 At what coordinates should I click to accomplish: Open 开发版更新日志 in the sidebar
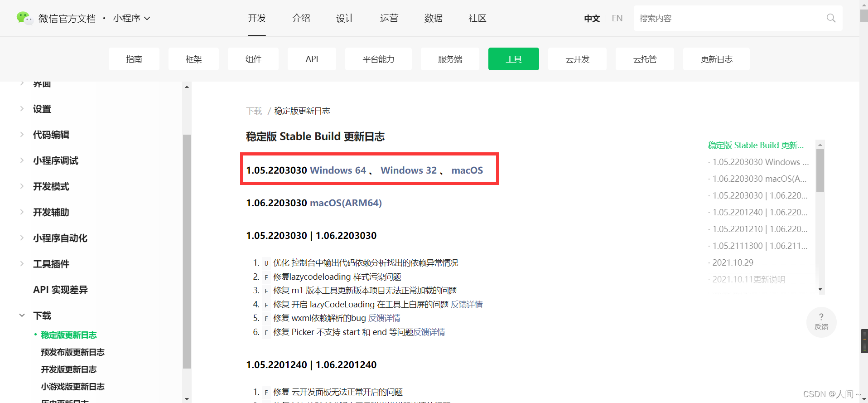(69, 369)
